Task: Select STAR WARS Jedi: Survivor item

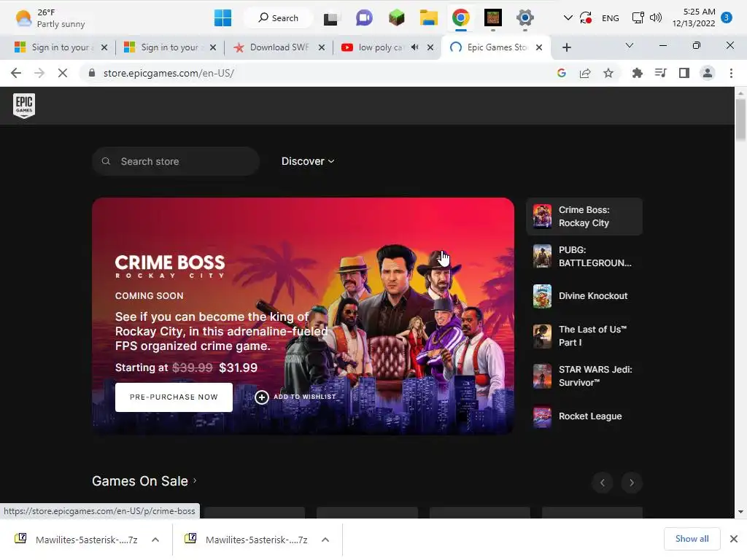Action: [x=584, y=376]
